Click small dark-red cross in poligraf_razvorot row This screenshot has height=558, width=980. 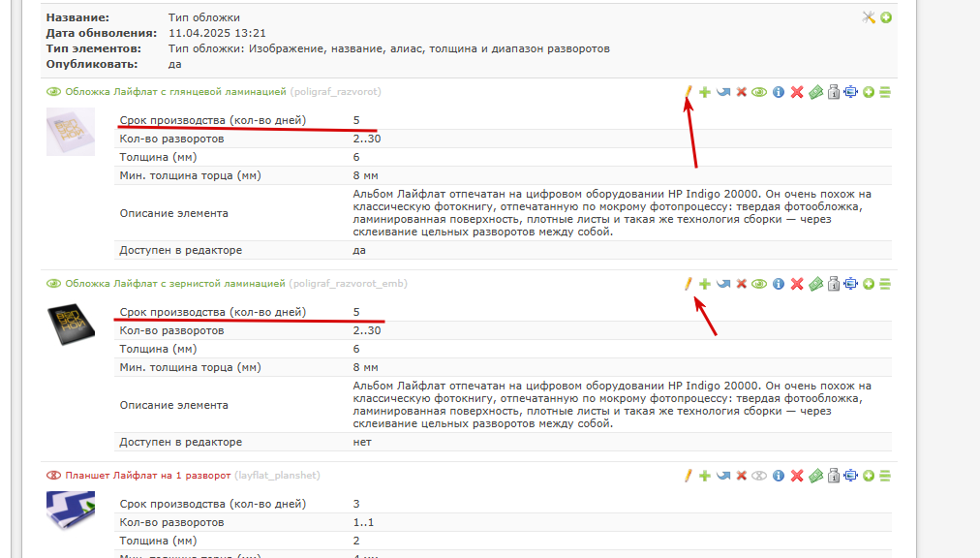tap(741, 92)
